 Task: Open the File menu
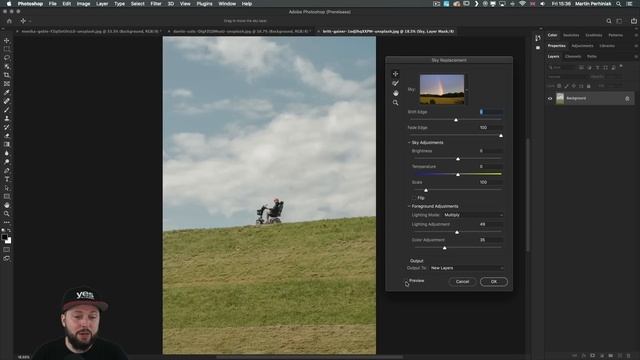tap(53, 4)
